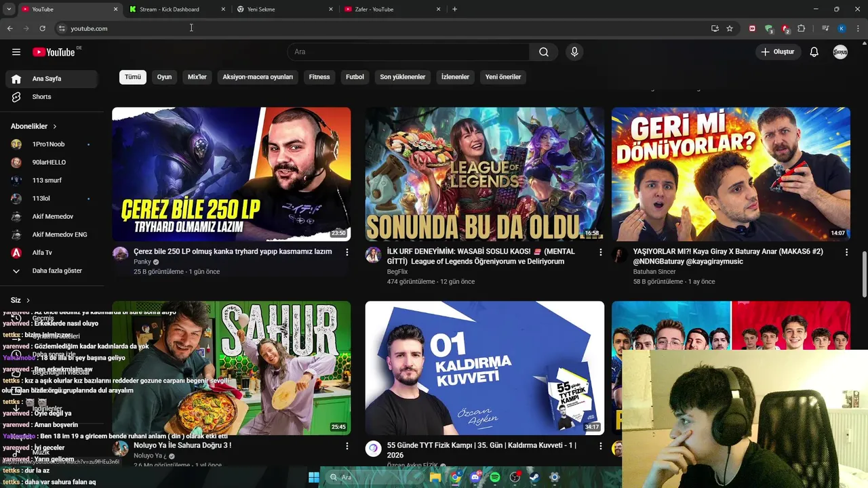
Task: Click the YouTube logo
Action: pos(54,52)
